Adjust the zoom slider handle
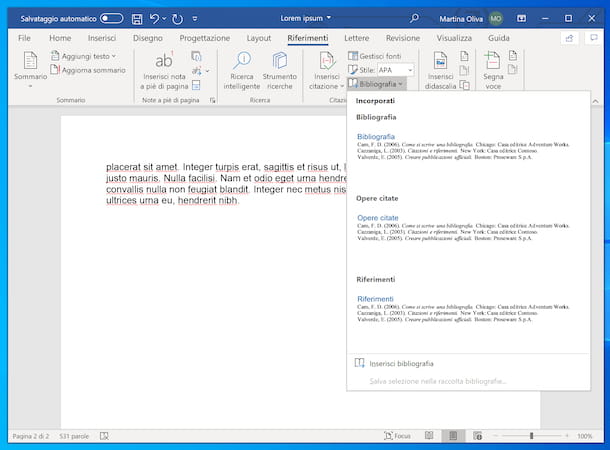 coord(531,436)
